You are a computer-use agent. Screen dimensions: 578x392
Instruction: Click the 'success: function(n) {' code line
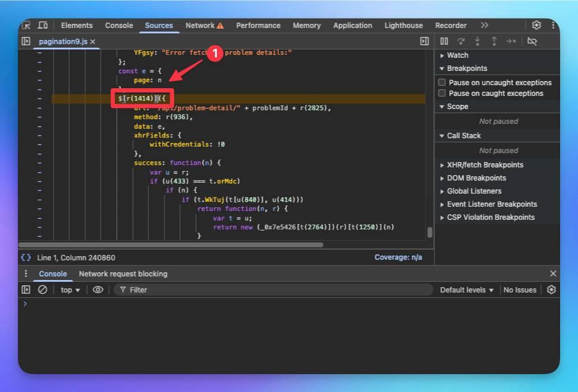178,163
